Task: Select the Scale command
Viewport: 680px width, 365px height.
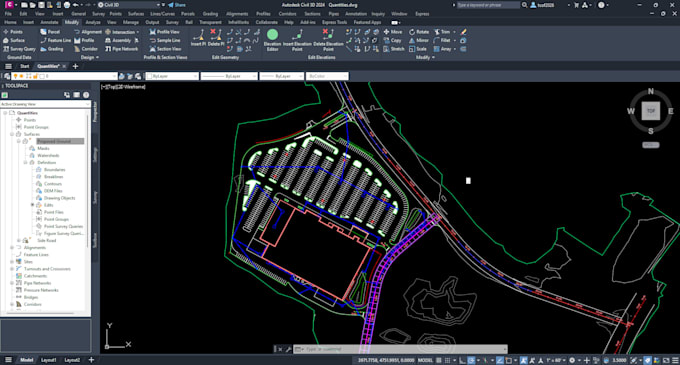Action: point(418,49)
